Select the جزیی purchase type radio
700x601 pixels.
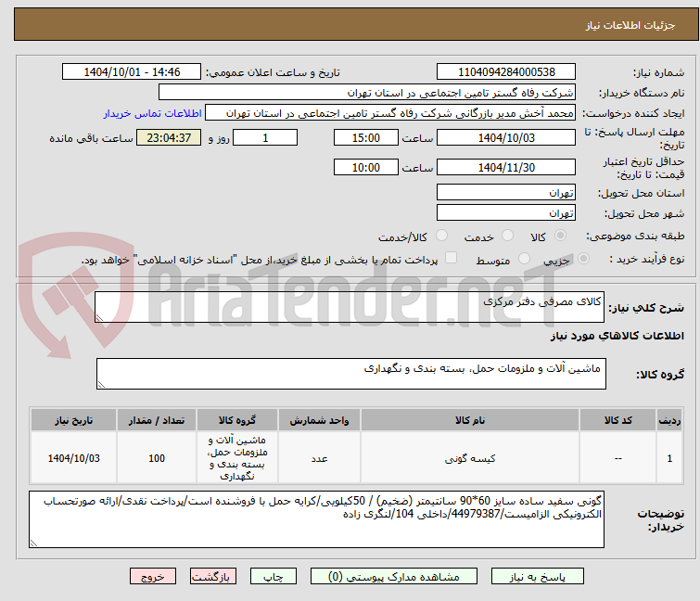click(x=583, y=259)
